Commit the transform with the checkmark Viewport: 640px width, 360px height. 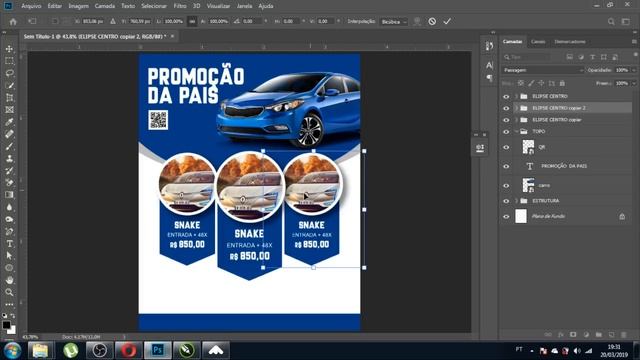tap(447, 22)
